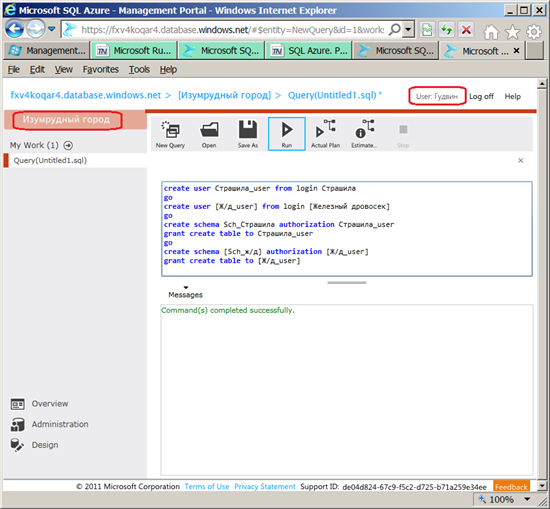Refresh the page

tap(447, 30)
